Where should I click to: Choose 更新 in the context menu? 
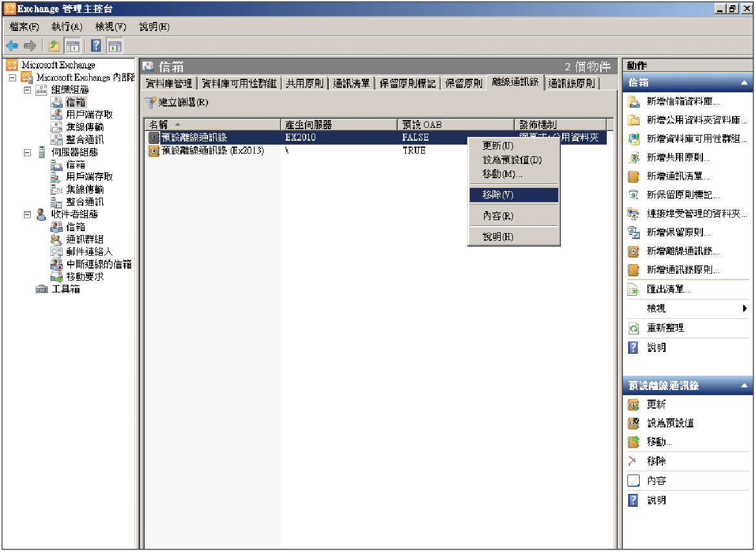[x=514, y=146]
